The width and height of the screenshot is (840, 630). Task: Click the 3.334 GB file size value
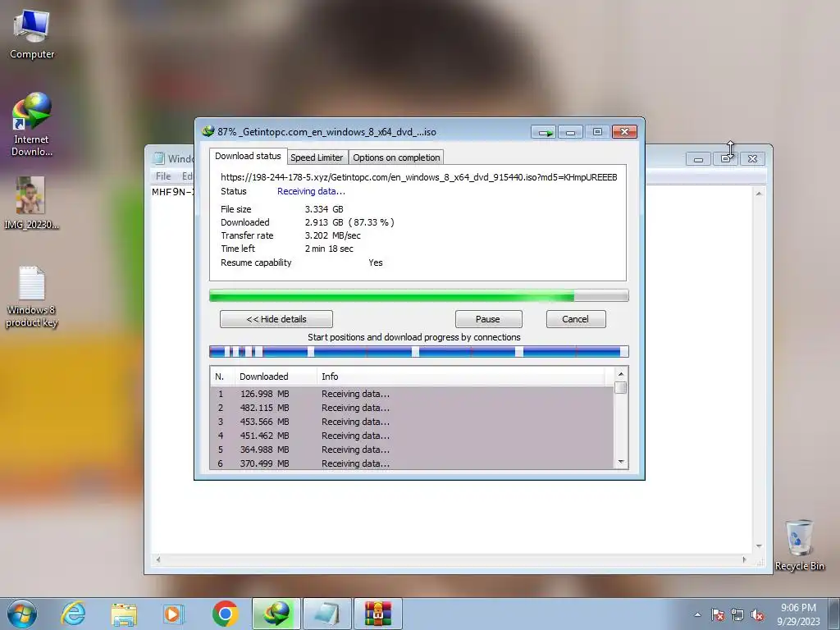point(324,209)
